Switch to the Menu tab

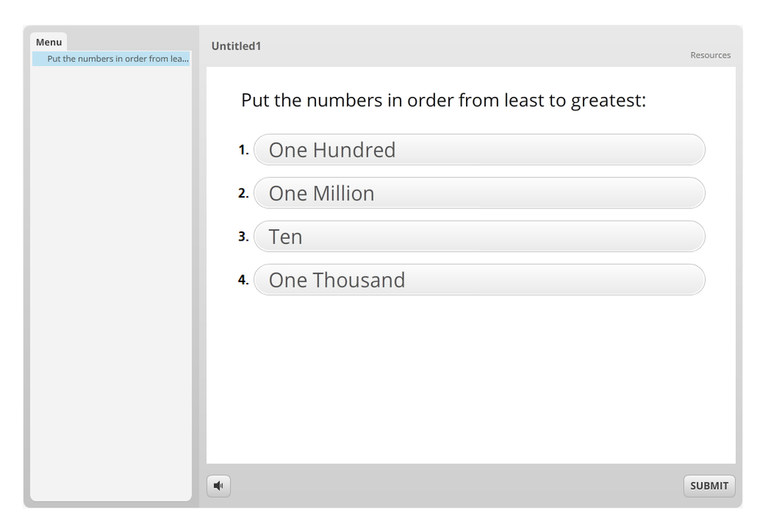[x=48, y=42]
